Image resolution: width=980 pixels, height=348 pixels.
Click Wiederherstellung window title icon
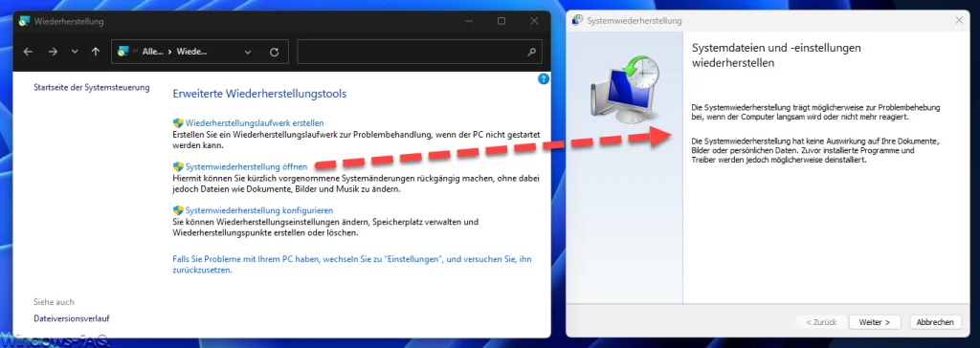pos(24,21)
